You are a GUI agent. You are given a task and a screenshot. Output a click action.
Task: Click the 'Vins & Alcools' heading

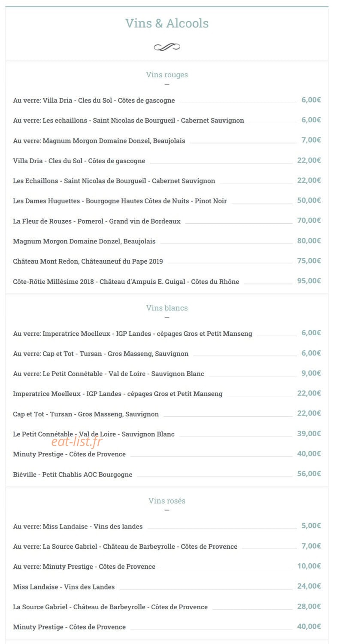pyautogui.click(x=167, y=23)
